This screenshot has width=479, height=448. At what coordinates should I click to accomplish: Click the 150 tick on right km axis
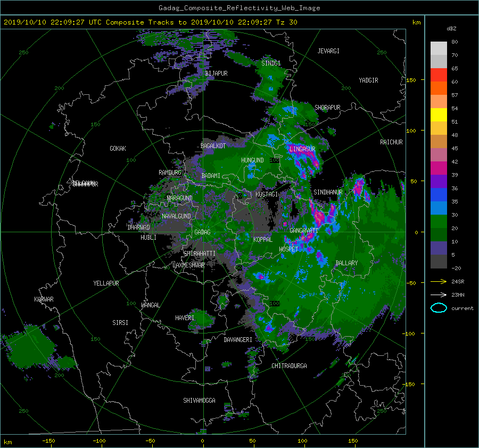(411, 80)
